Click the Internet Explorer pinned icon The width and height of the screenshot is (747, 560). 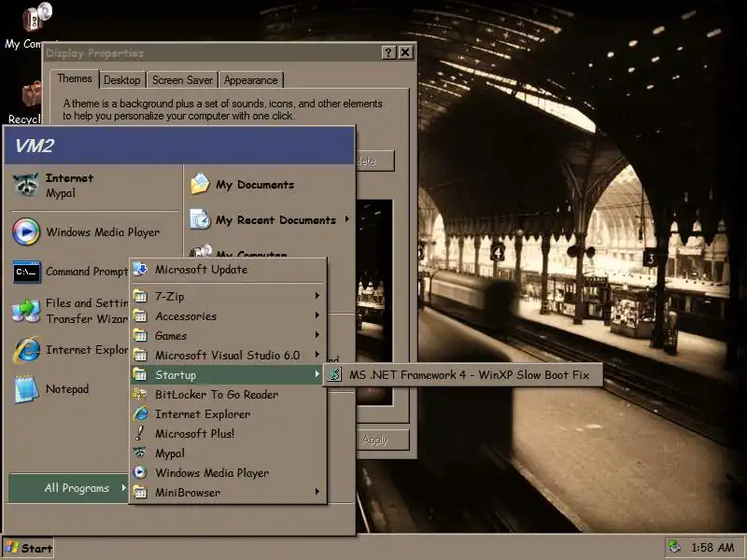pyautogui.click(x=27, y=349)
